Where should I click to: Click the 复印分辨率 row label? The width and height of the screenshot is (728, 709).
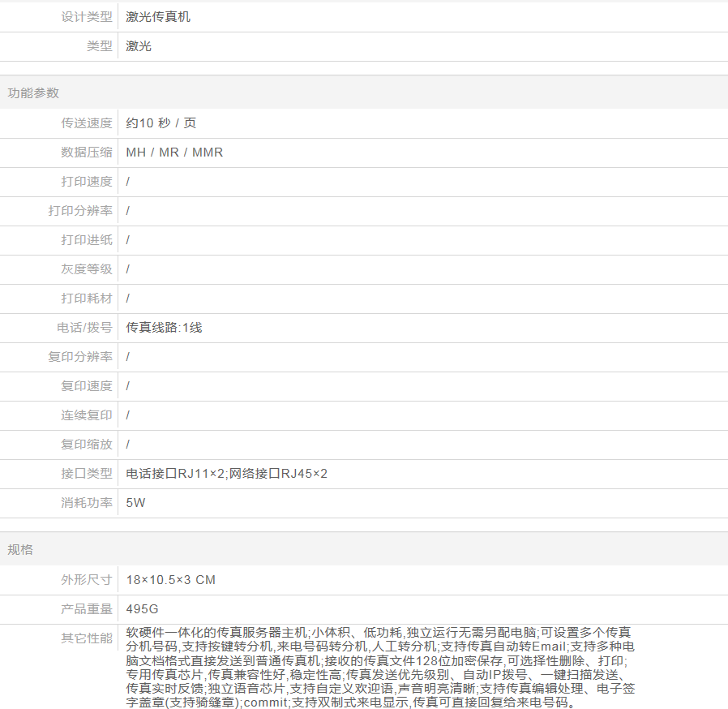pyautogui.click(x=80, y=357)
